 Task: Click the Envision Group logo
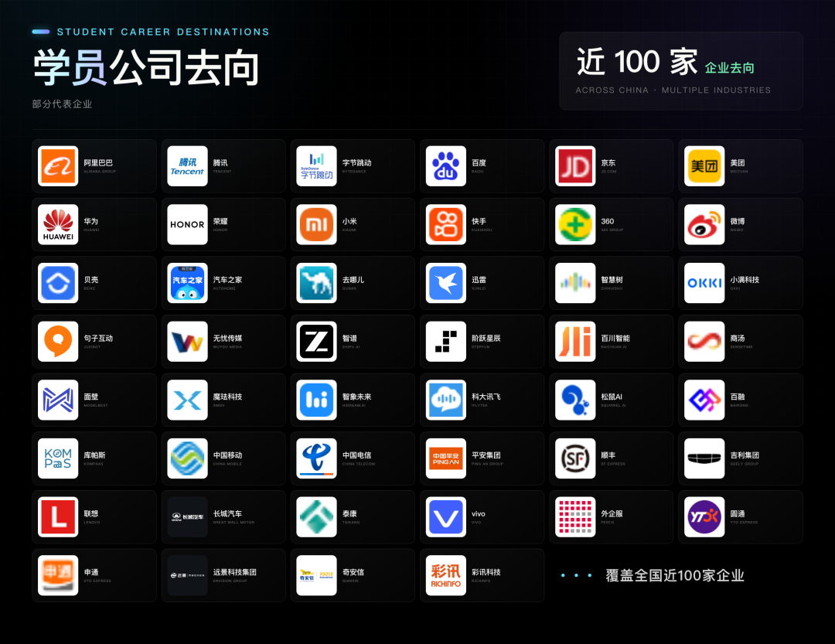[x=187, y=575]
